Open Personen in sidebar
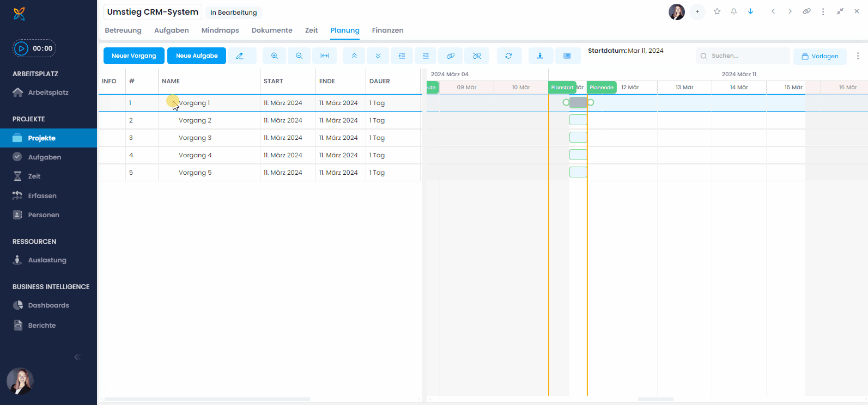868x405 pixels. 48,215
